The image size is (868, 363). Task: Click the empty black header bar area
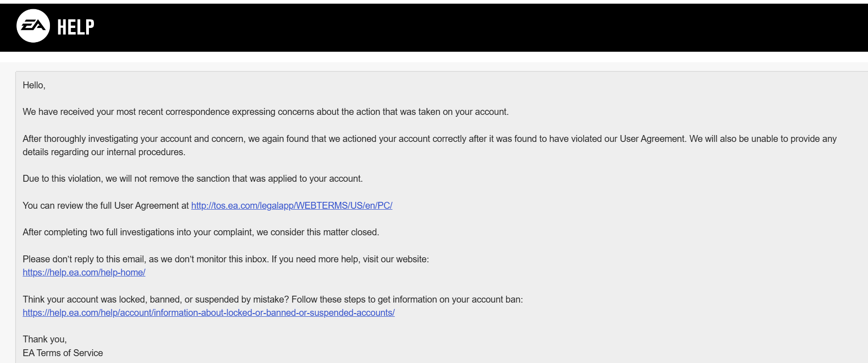[x=458, y=27]
